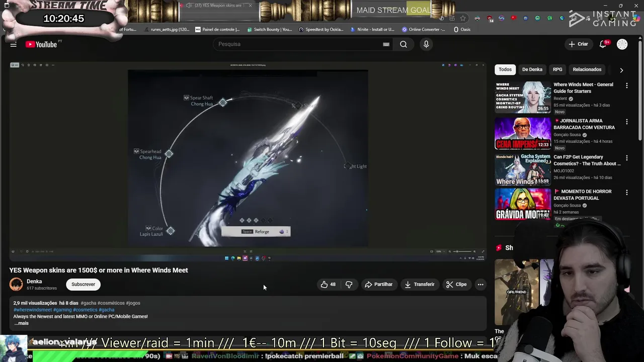
Task: Open the Speedtest by Ookla bookmark
Action: 321,29
